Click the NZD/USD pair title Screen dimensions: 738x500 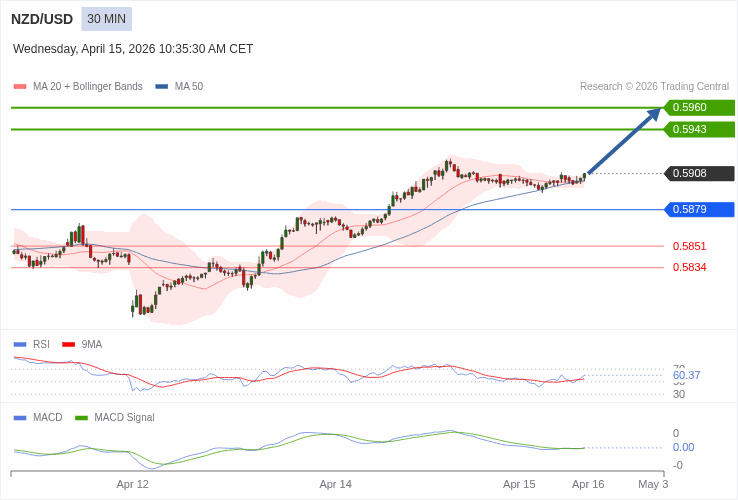(42, 19)
